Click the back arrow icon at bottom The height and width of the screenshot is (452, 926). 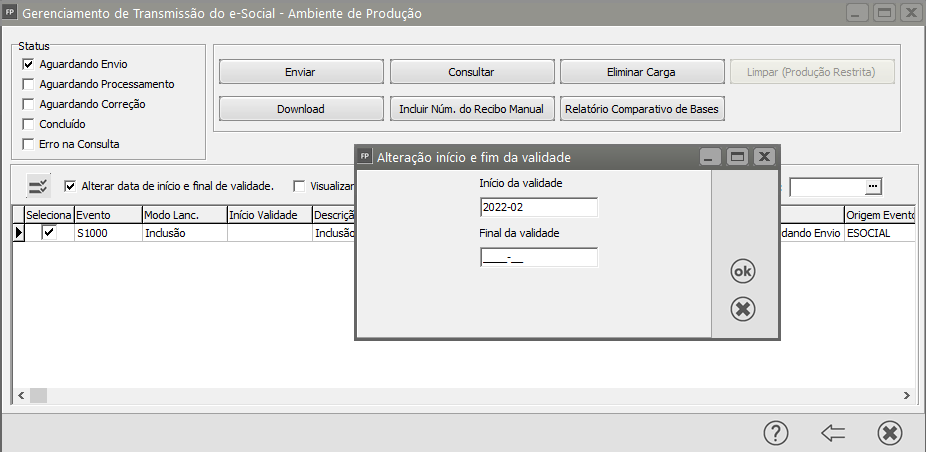(x=832, y=432)
